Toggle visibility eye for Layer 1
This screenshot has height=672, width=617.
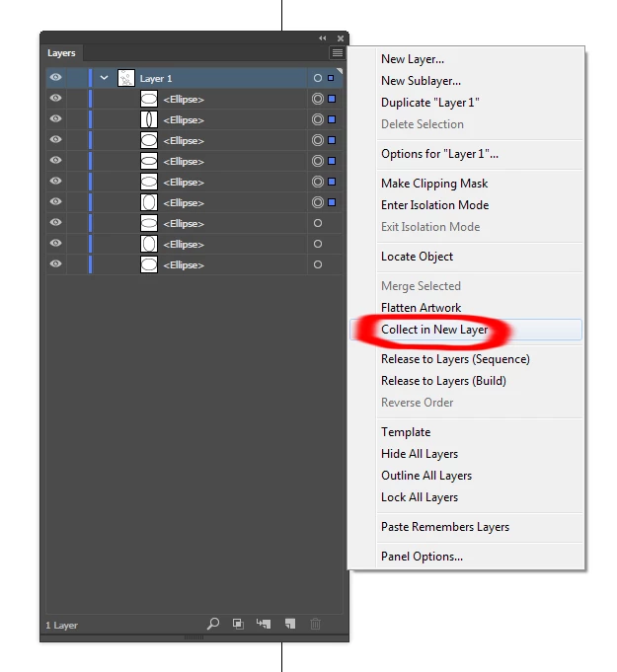click(55, 78)
